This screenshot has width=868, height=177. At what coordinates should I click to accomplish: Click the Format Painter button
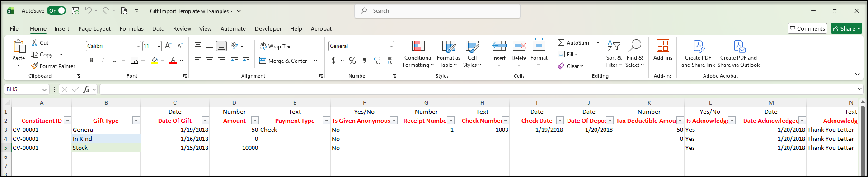click(x=53, y=66)
